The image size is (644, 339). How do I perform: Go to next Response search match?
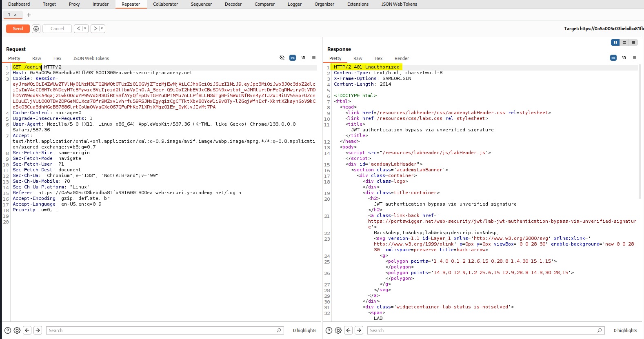[359, 330]
